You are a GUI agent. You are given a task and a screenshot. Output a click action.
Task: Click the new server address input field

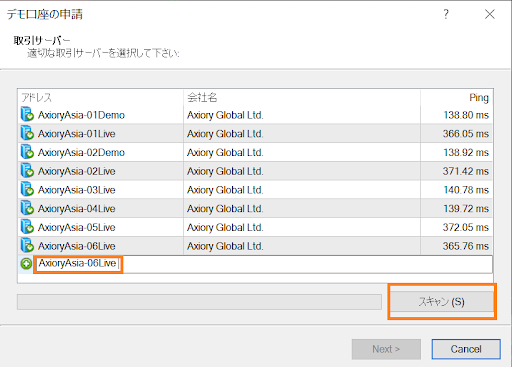[x=263, y=264]
